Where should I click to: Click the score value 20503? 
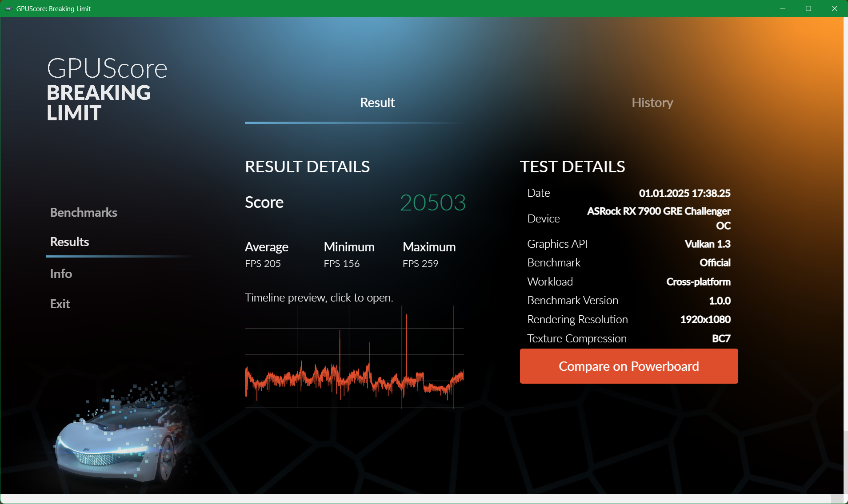pyautogui.click(x=433, y=202)
